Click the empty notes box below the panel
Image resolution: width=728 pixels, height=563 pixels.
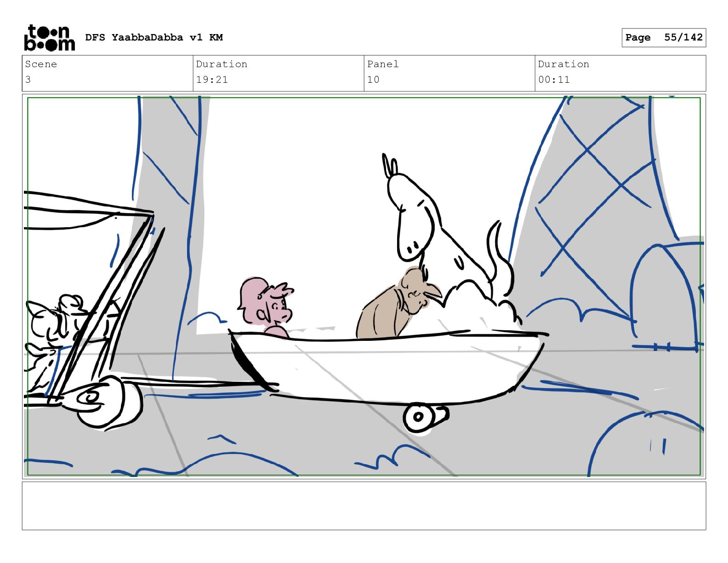tap(364, 506)
